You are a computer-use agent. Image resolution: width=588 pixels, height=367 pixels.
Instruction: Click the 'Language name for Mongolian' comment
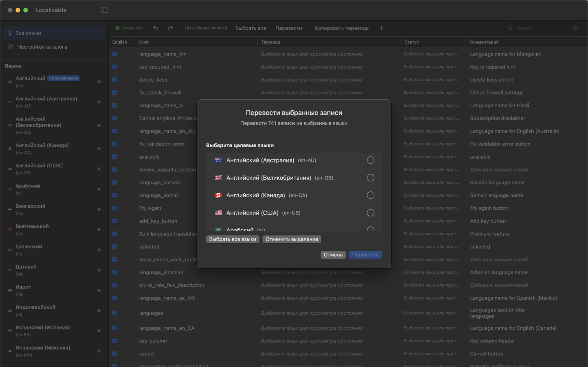pyautogui.click(x=506, y=54)
